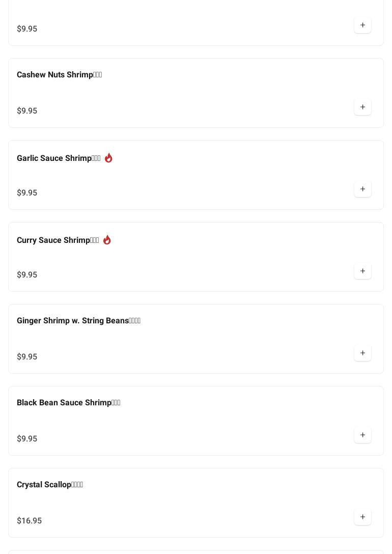Select the Curry Sauce Shrimp title
Image resolution: width=392 pixels, height=554 pixels.
tap(58, 240)
